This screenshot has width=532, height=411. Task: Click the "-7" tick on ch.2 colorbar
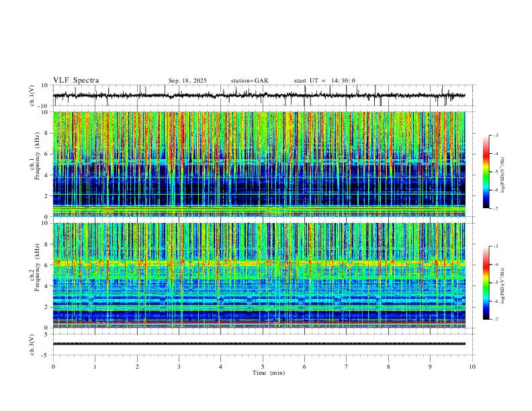tap(496, 320)
